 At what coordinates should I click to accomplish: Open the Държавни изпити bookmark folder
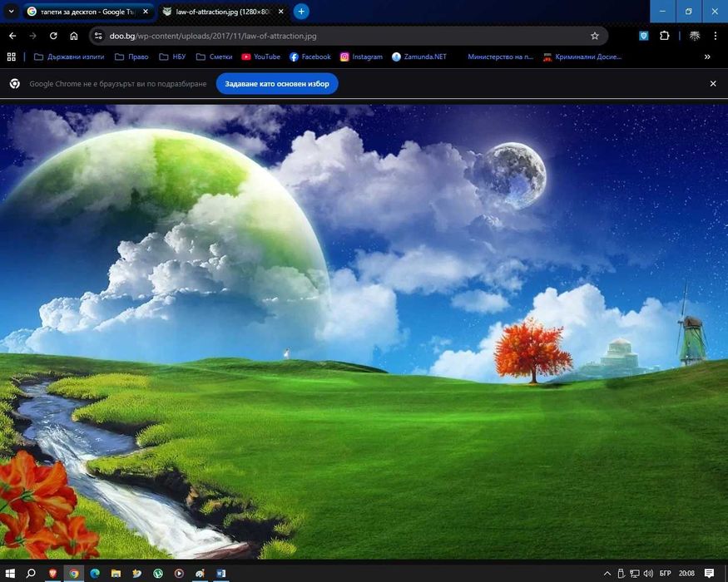(69, 57)
